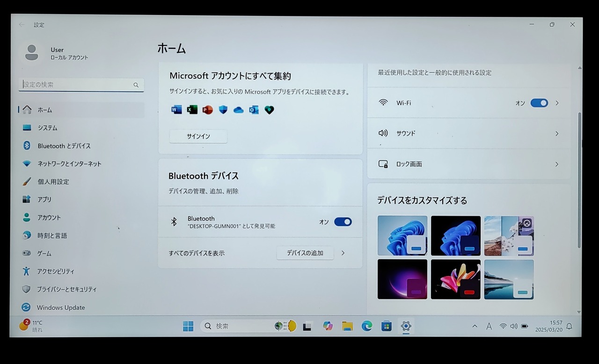This screenshot has width=599, height=364.
Task: Click the Excel icon in Microsoft account card
Action: pos(192,110)
